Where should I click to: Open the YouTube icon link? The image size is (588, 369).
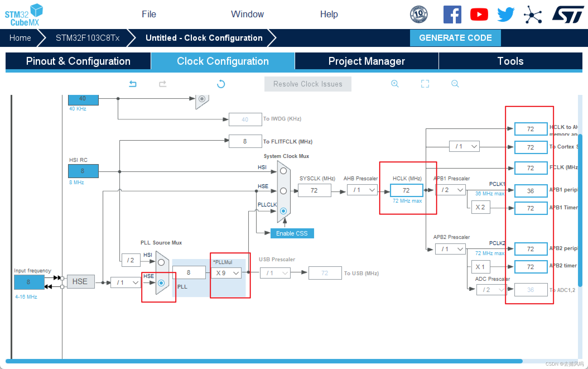(x=479, y=15)
